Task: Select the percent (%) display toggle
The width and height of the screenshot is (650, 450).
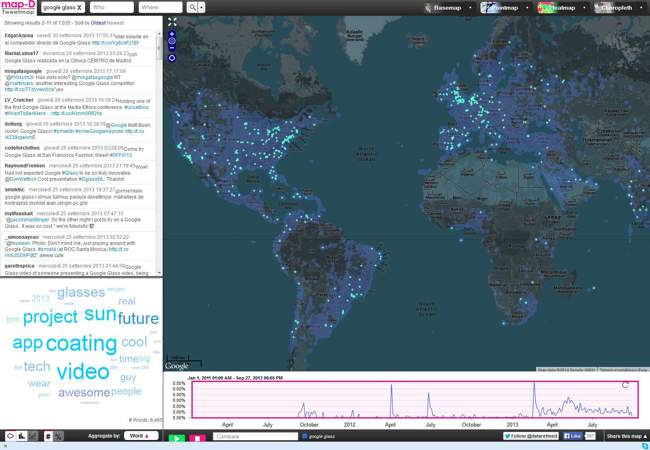Action: 58,436
